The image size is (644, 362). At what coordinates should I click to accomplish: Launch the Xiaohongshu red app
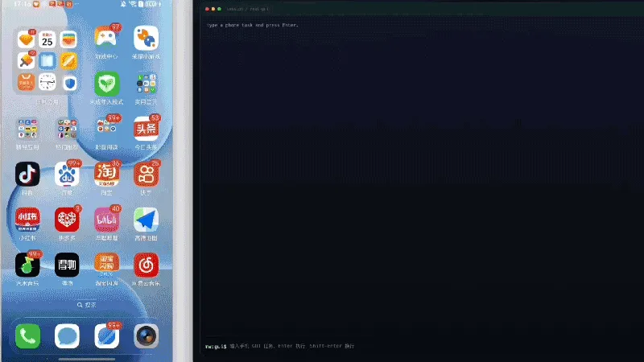pyautogui.click(x=27, y=220)
